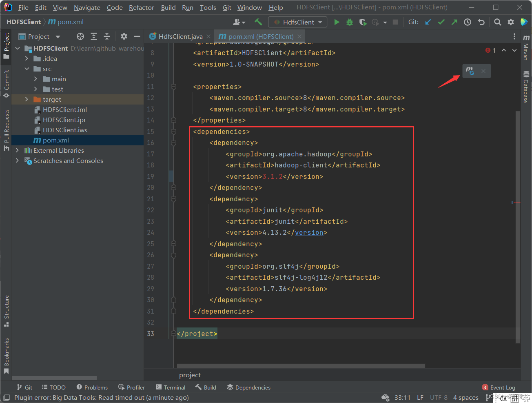Start debugging with the bug icon
532x403 pixels.
(350, 22)
